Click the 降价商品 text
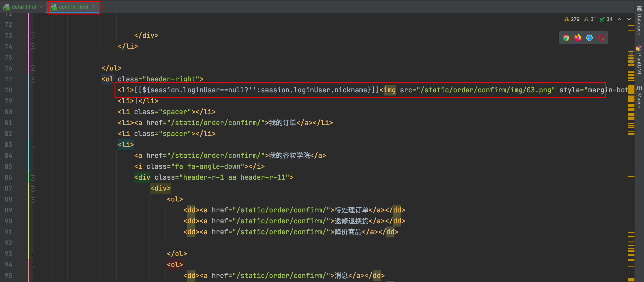This screenshot has height=282, width=644. click(348, 232)
